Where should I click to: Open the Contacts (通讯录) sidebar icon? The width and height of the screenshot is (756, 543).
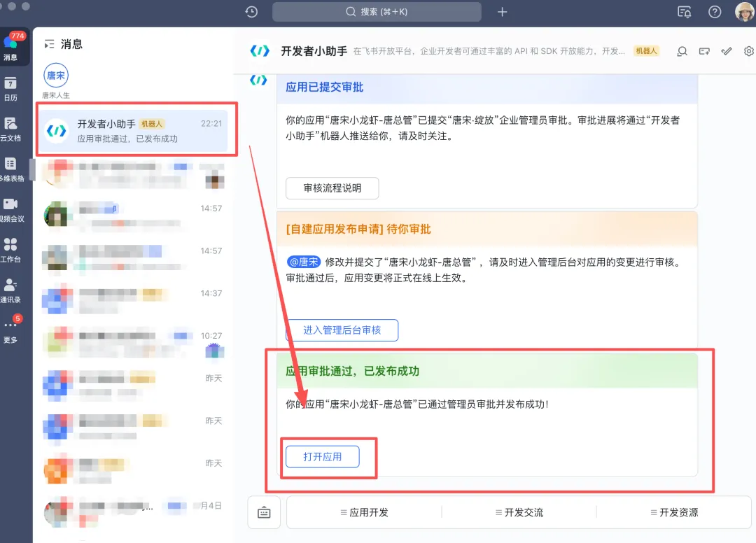pyautogui.click(x=10, y=291)
